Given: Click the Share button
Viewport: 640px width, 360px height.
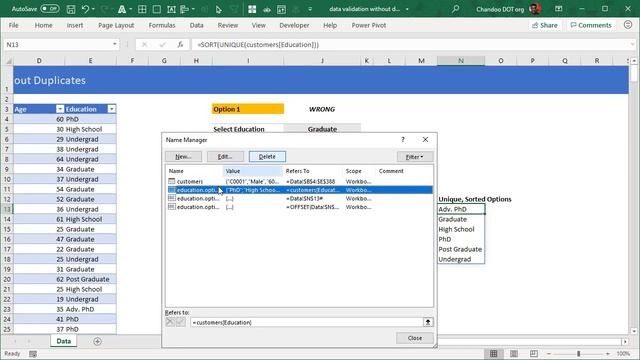Looking at the screenshot, I should click(x=544, y=25).
